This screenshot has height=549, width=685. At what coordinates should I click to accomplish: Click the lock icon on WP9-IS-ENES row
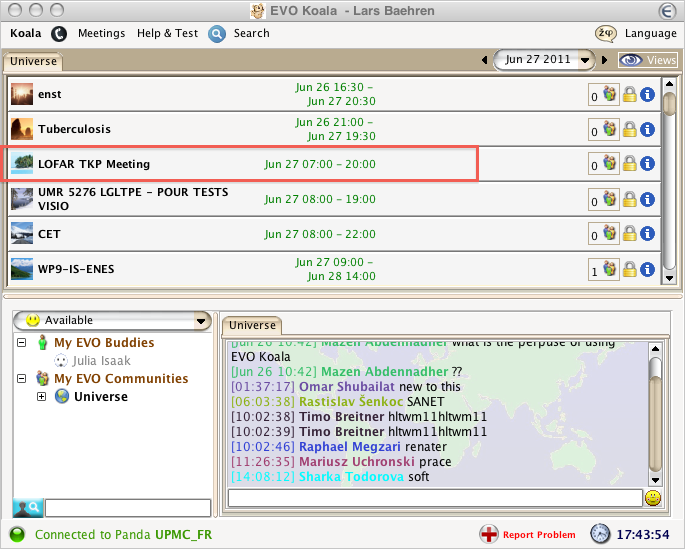pyautogui.click(x=630, y=269)
